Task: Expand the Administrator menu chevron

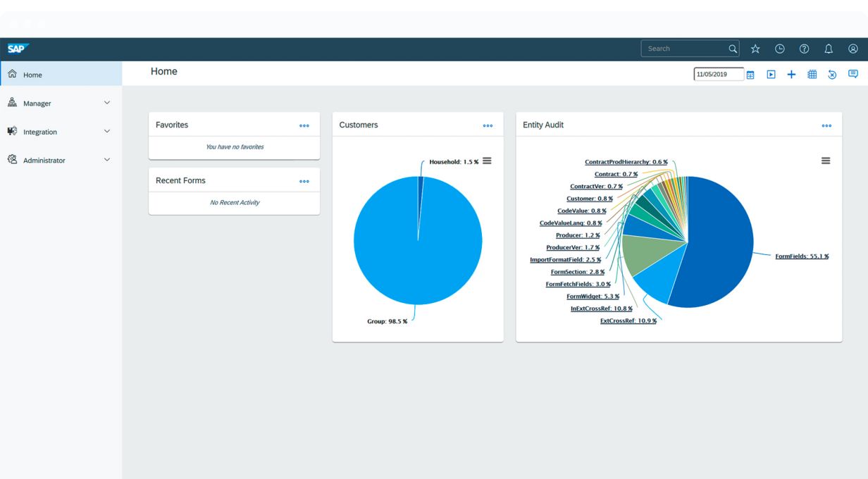Action: coord(107,160)
